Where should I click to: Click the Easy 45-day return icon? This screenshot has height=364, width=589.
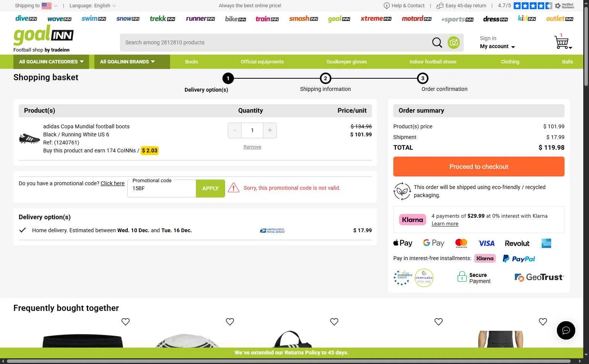point(440,5)
